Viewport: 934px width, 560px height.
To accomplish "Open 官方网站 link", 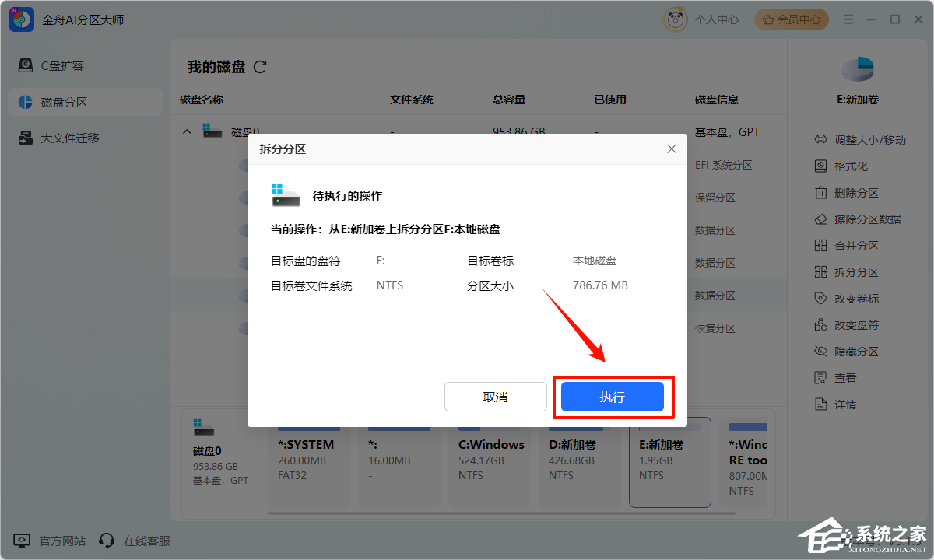I will pyautogui.click(x=51, y=541).
